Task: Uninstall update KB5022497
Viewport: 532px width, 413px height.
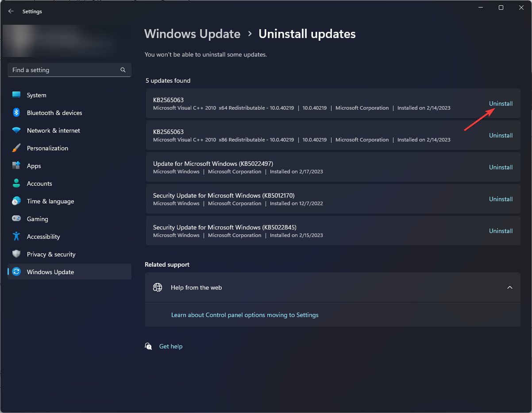Action: click(x=501, y=167)
